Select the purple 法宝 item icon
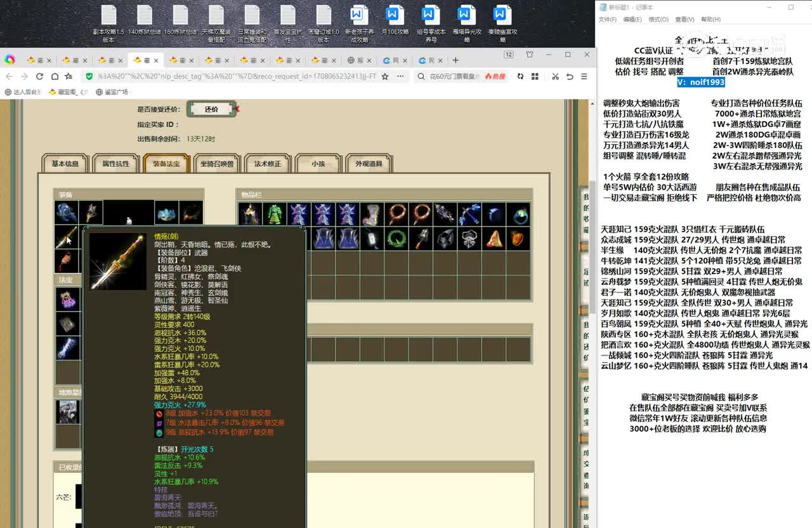 pyautogui.click(x=68, y=299)
